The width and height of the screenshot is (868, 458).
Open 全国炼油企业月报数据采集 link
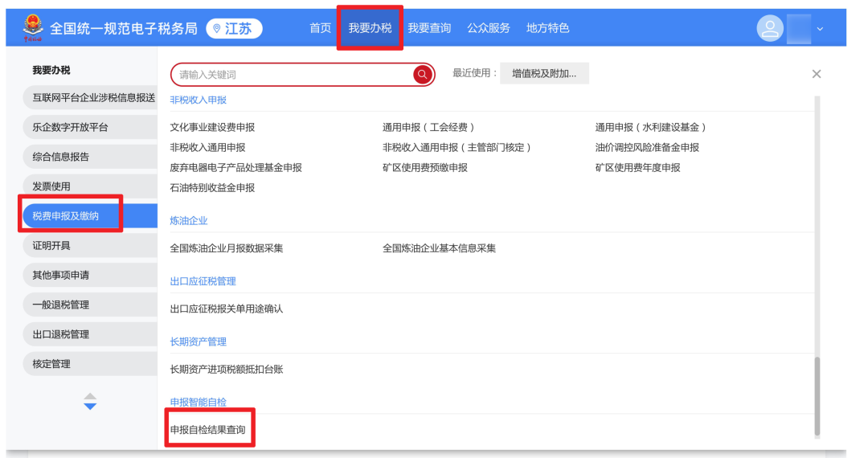tap(227, 248)
